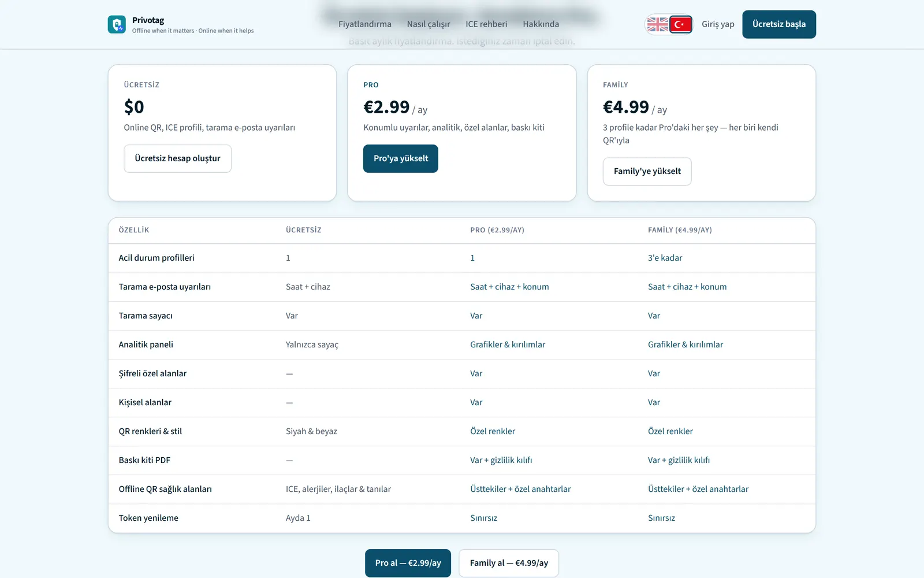
Task: Click the 'Ayda 1' cell
Action: pos(298,518)
